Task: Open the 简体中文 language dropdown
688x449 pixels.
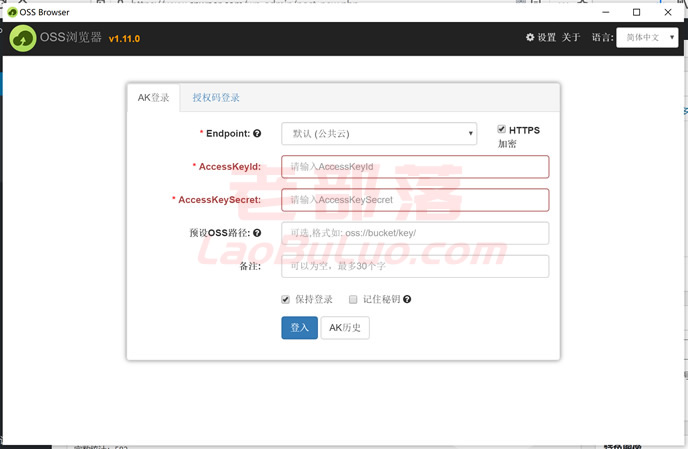Action: [x=647, y=37]
